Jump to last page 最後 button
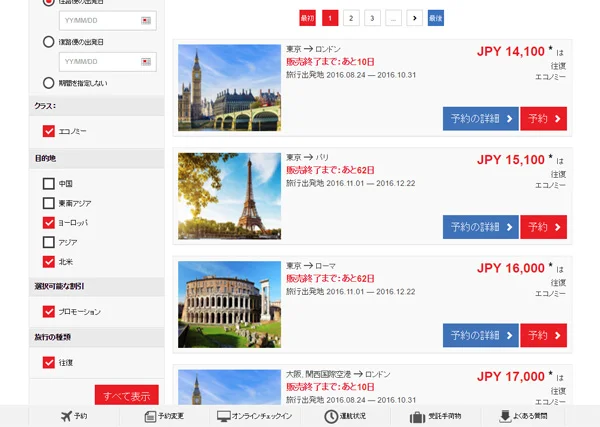This screenshot has width=600, height=427. tap(436, 18)
